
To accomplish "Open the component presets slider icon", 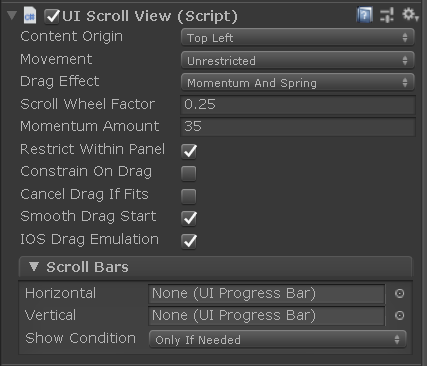I will pyautogui.click(x=387, y=15).
